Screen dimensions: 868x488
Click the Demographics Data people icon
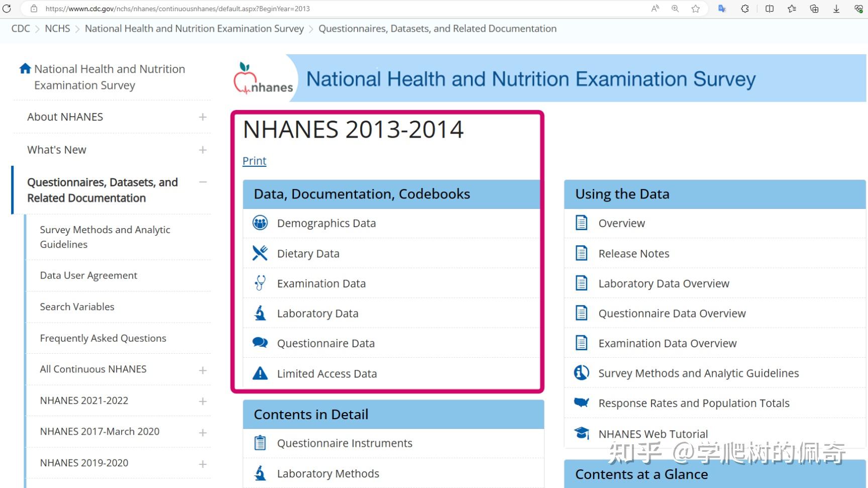[260, 223]
